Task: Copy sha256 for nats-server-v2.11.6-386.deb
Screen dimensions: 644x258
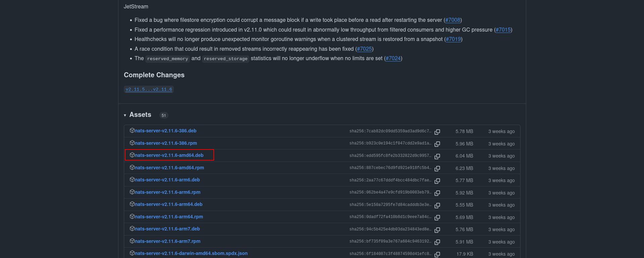Action: 437,132
